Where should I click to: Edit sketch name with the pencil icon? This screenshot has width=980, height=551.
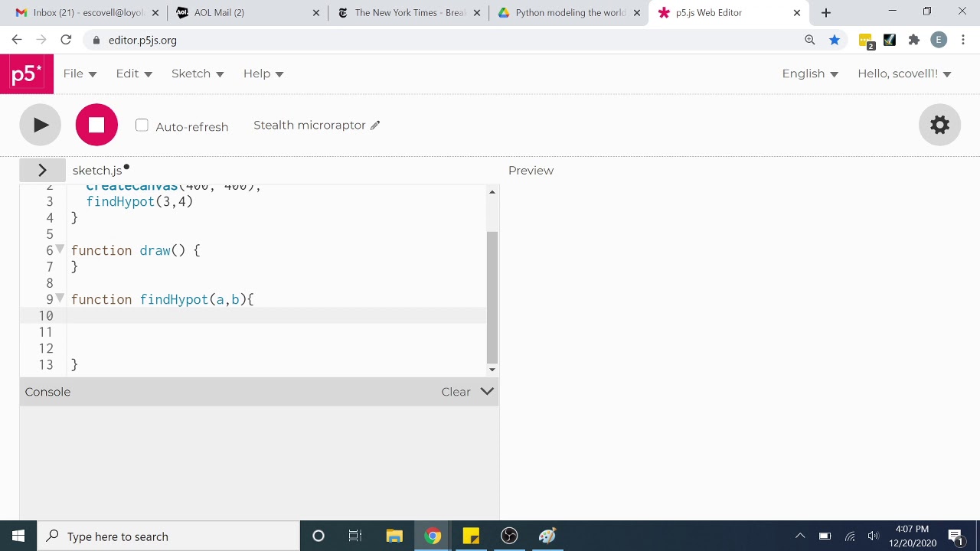[375, 126]
